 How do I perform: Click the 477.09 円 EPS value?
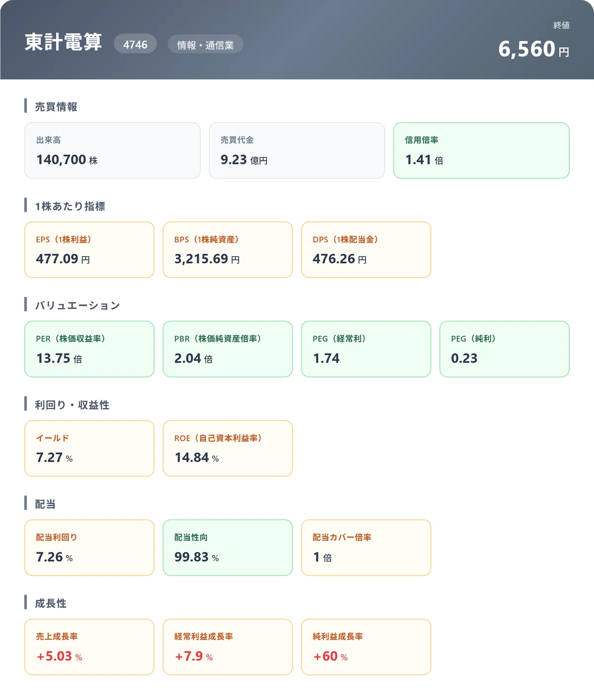(x=63, y=259)
